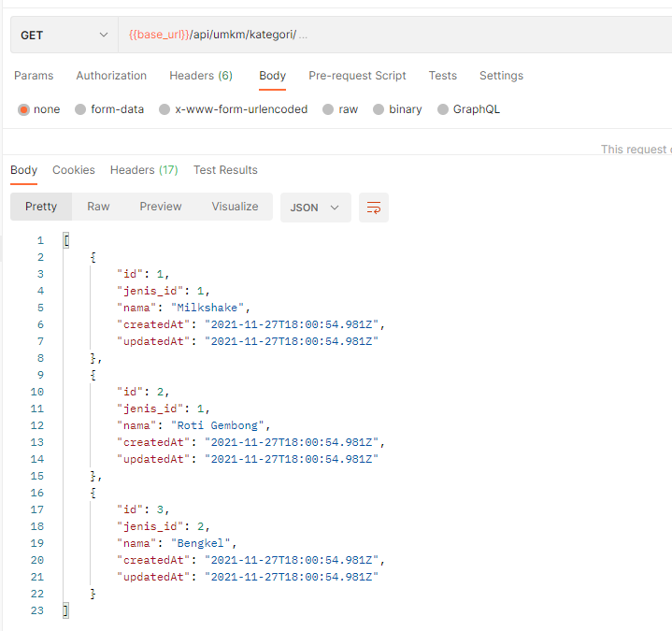This screenshot has height=631, width=672.
Task: Select the binary body radio button
Action: point(378,109)
